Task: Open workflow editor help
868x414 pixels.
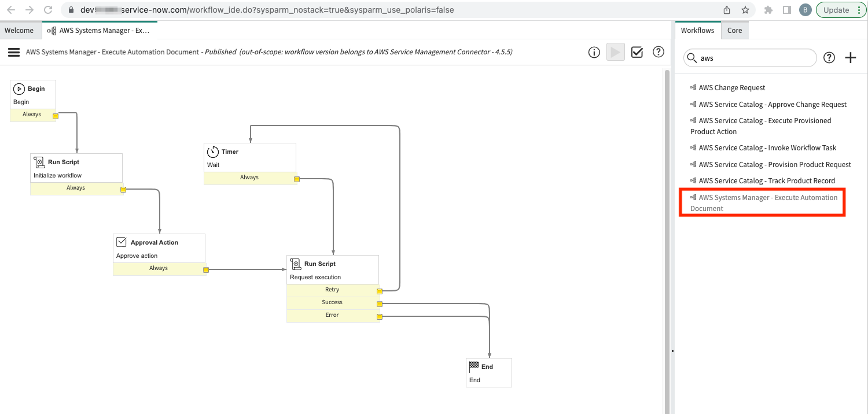Action: tap(658, 52)
